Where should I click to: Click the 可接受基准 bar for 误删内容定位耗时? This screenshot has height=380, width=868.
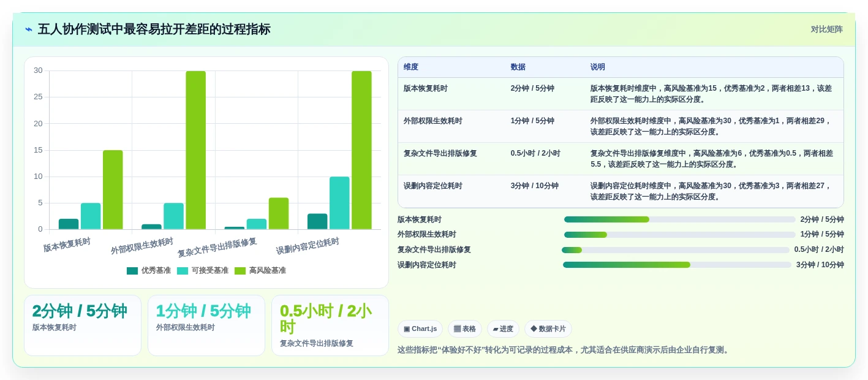point(339,203)
